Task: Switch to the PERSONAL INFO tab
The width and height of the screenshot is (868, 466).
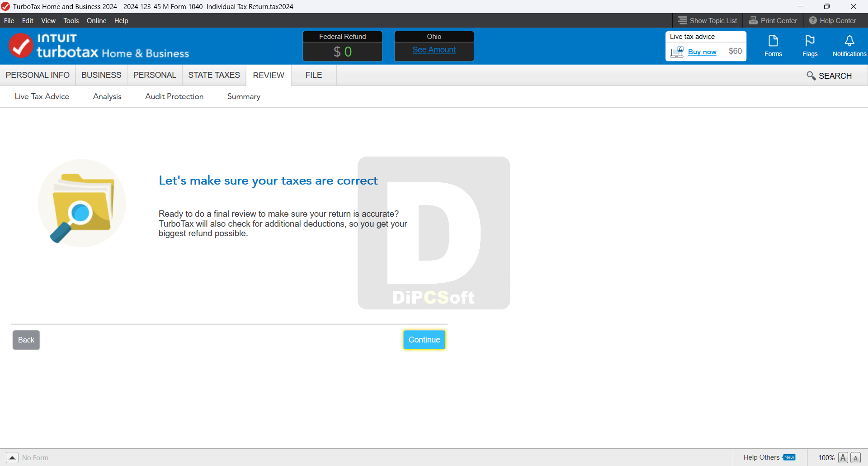Action: click(x=38, y=75)
